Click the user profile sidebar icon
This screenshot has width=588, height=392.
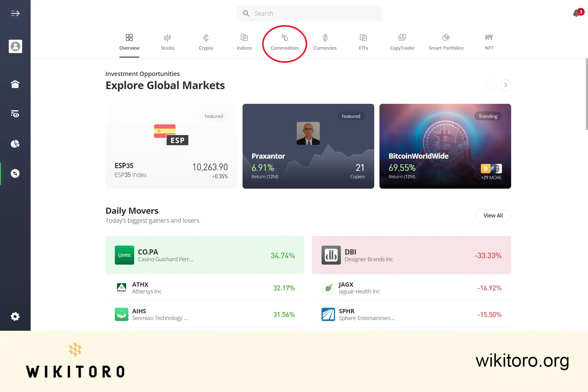pyautogui.click(x=15, y=46)
